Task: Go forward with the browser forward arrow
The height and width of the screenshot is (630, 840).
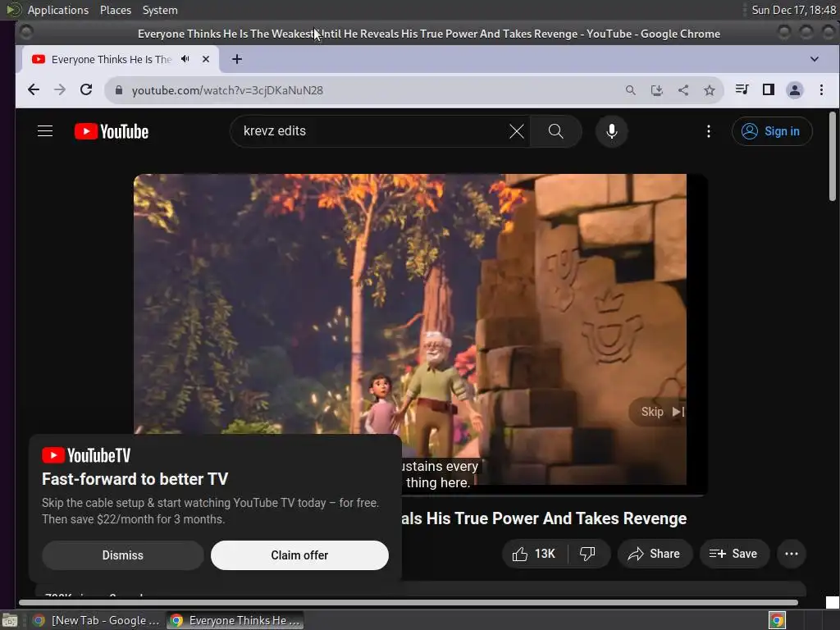Action: tap(59, 90)
